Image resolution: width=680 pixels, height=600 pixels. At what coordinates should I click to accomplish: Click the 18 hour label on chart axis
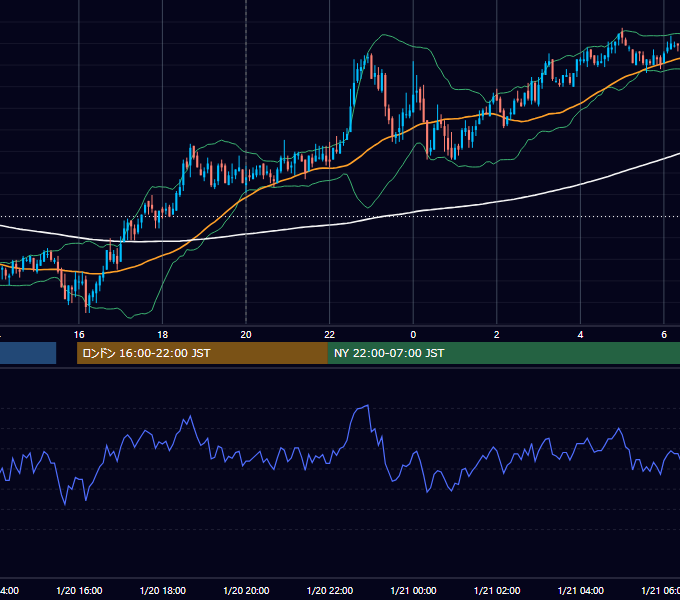[x=162, y=335]
